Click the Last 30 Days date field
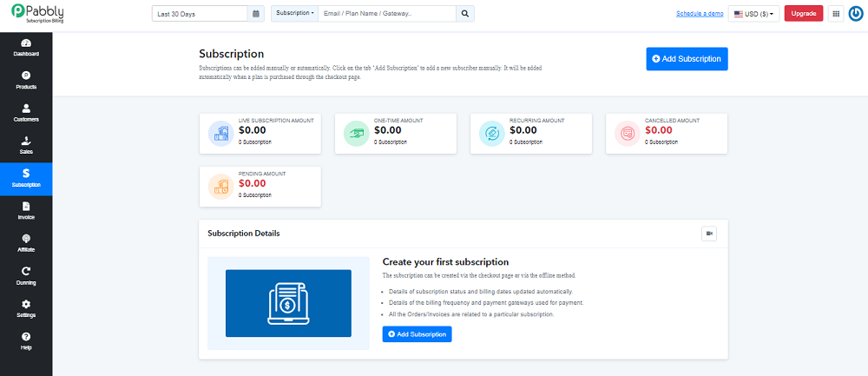 [x=200, y=14]
